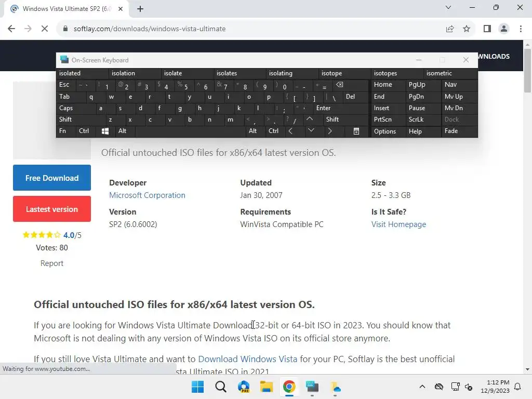Open the Chrome three-dot menu

click(x=521, y=29)
